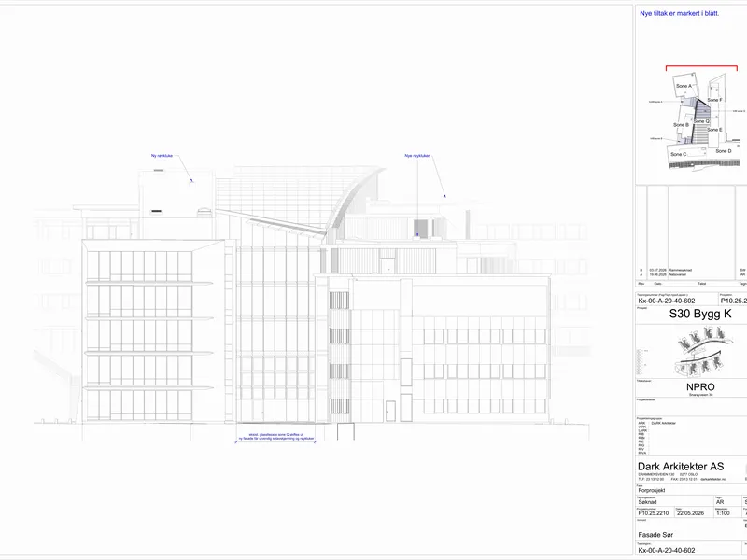Image resolution: width=747 pixels, height=560 pixels.
Task: Click the blue glass facade note below the elevation
Action: pyautogui.click(x=276, y=436)
